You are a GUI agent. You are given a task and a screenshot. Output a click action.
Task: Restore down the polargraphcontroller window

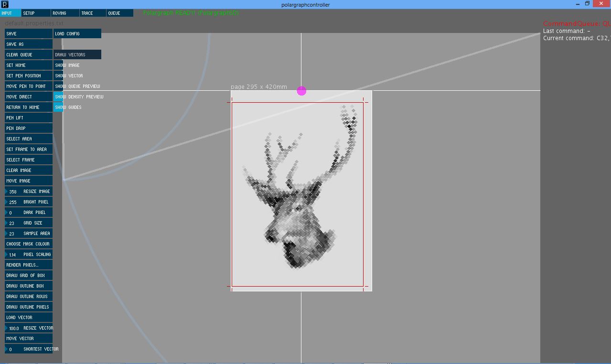pos(588,4)
